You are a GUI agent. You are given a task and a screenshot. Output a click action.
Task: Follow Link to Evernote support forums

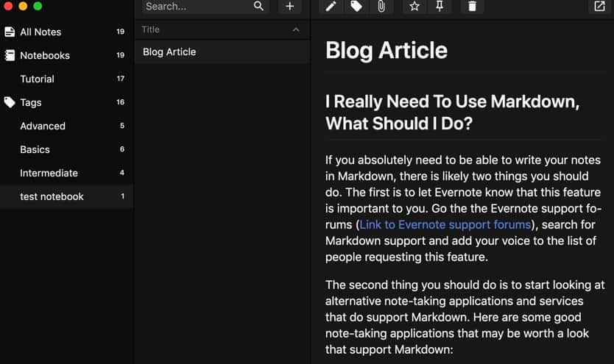[x=445, y=225]
